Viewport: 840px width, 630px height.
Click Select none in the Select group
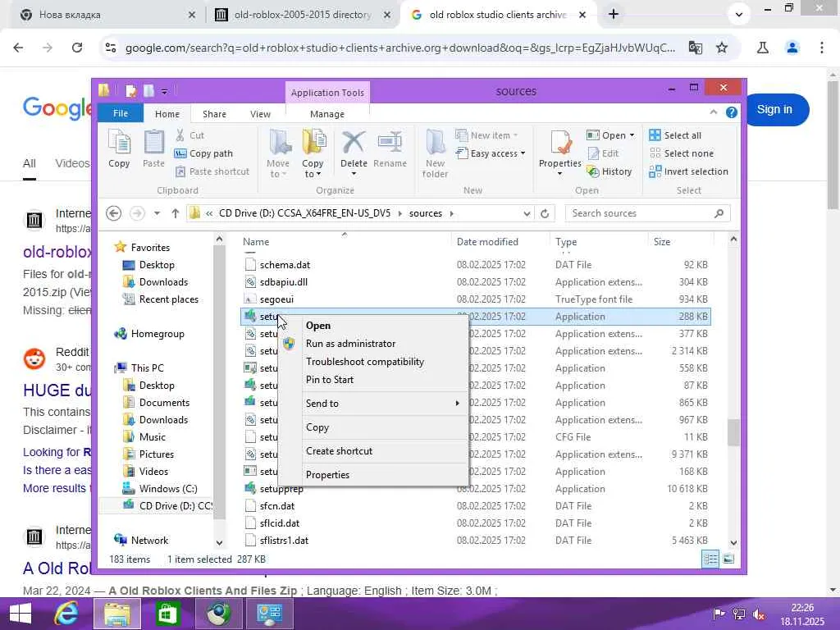pos(681,153)
